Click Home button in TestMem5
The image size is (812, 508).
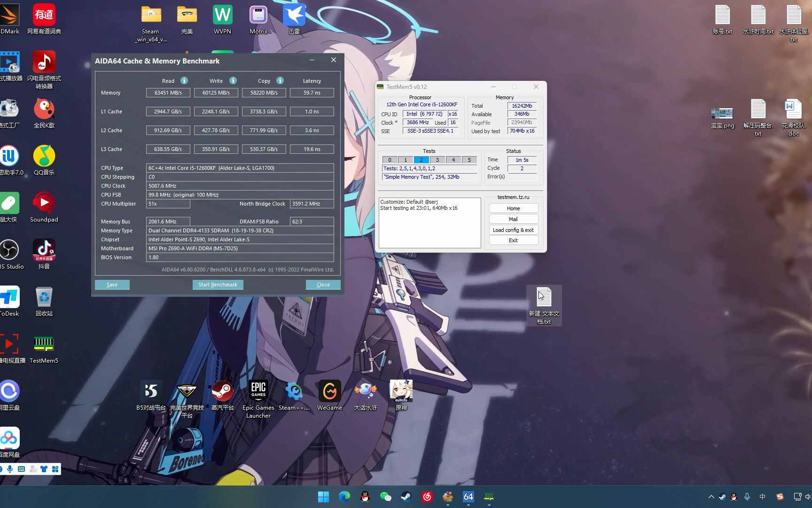pyautogui.click(x=513, y=208)
